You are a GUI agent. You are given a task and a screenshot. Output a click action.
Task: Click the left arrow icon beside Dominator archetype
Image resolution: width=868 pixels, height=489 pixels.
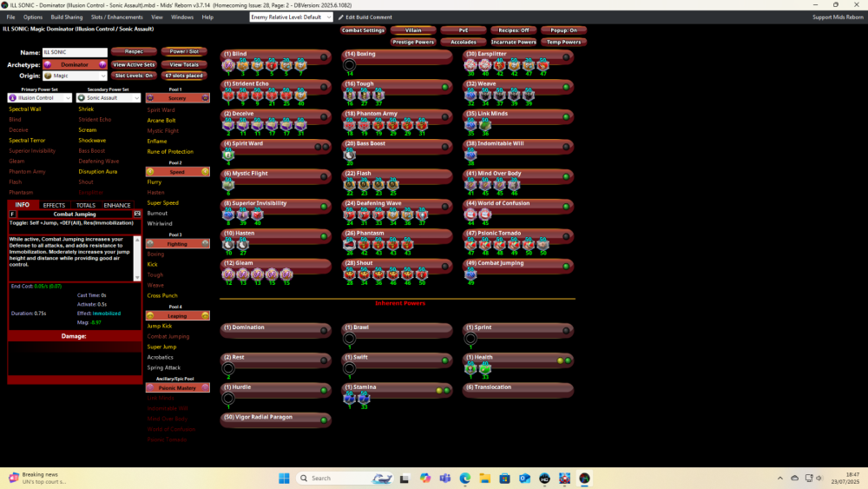coord(48,64)
